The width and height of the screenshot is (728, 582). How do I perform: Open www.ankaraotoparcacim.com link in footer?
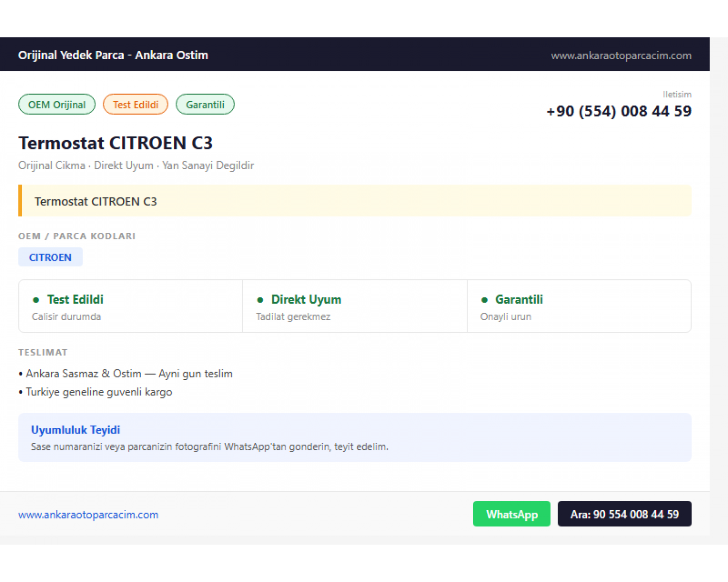click(x=88, y=515)
